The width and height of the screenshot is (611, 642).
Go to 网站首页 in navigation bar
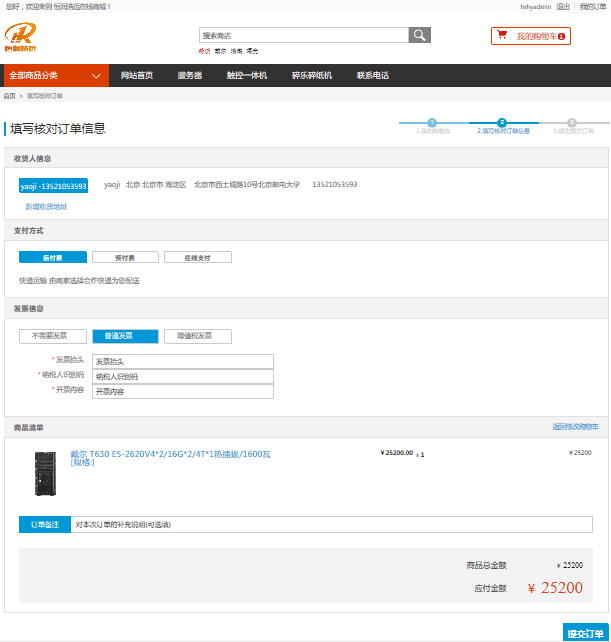click(x=137, y=75)
